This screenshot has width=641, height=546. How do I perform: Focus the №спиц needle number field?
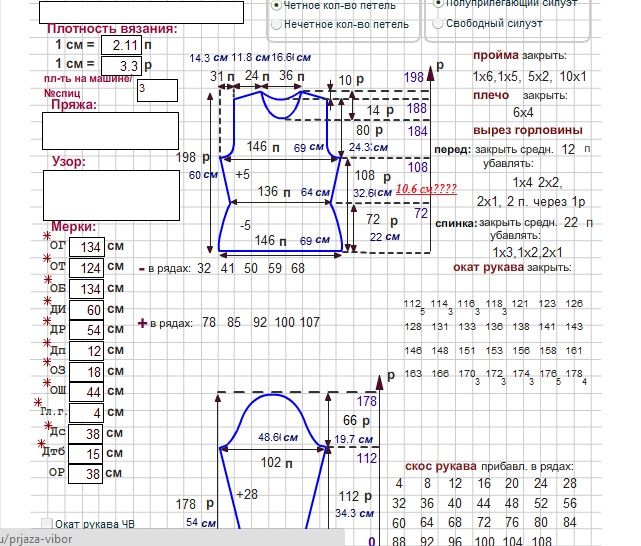pyautogui.click(x=157, y=90)
